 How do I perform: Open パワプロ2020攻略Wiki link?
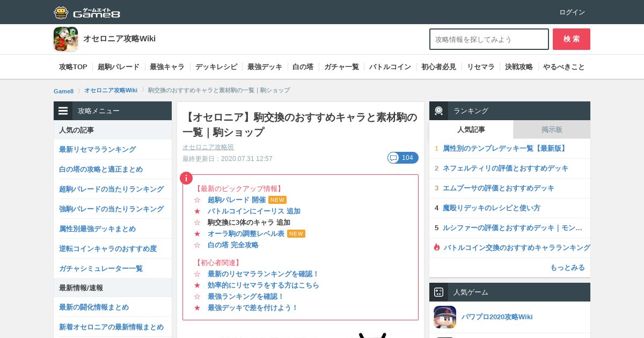497,317
